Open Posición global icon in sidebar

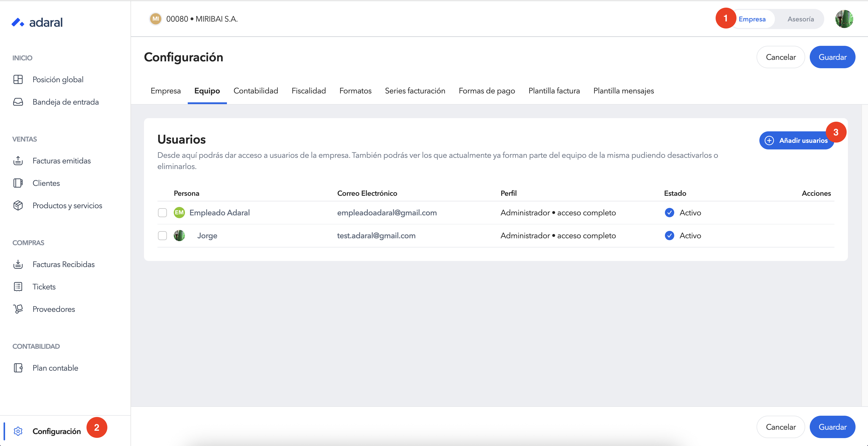[x=18, y=80]
